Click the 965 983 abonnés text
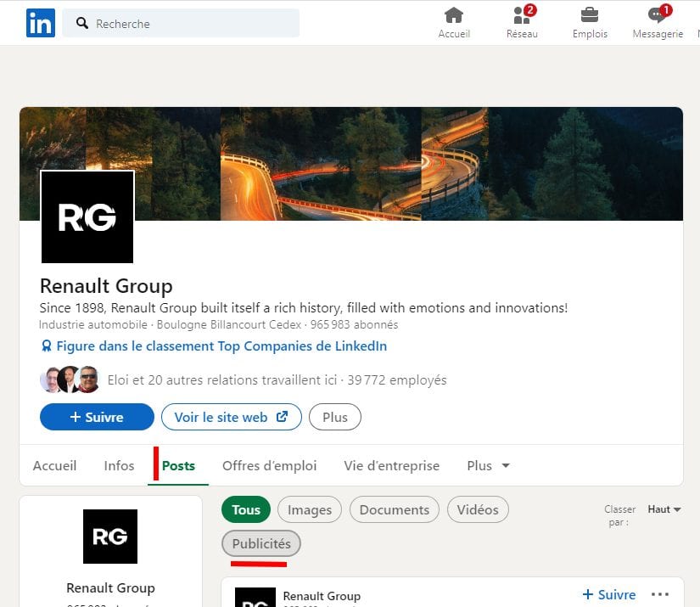This screenshot has height=607, width=700. (x=354, y=324)
